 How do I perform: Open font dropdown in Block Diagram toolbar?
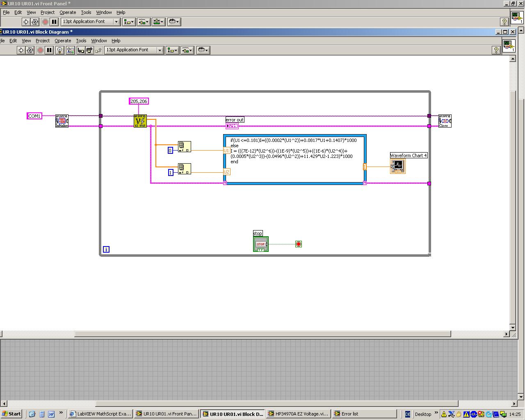pyautogui.click(x=134, y=50)
